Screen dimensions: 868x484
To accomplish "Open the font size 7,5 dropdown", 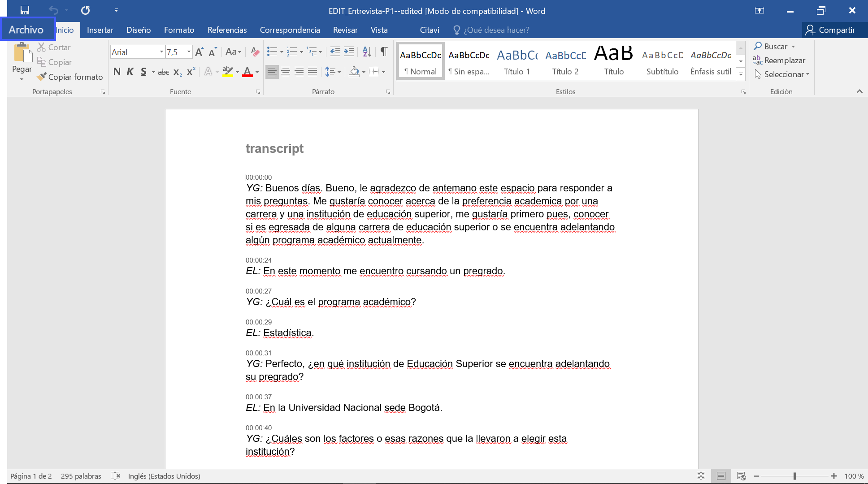I will (189, 52).
